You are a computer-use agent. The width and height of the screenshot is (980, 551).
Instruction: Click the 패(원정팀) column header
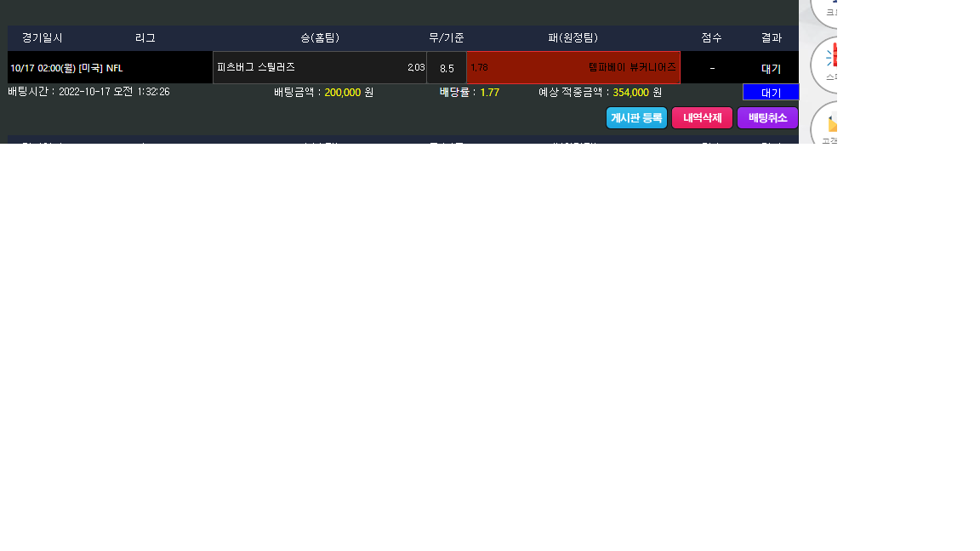(573, 38)
